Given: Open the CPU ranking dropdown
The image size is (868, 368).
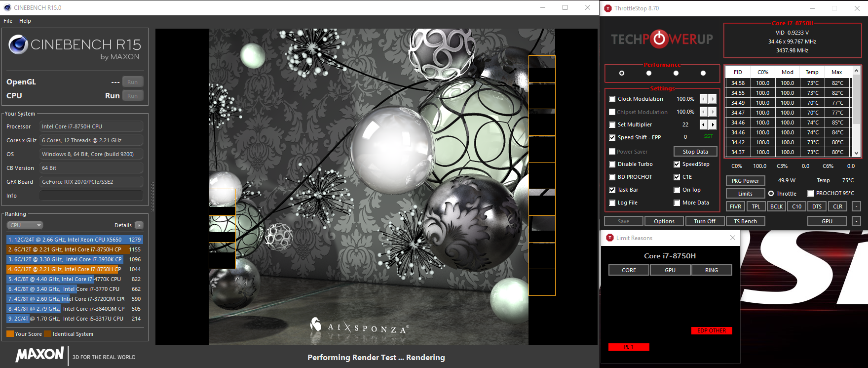Looking at the screenshot, I should point(25,225).
